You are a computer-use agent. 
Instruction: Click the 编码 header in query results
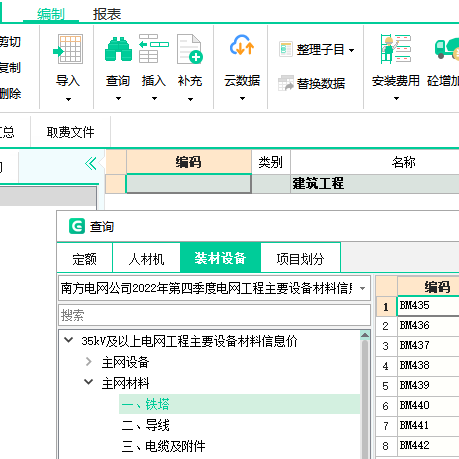[428, 286]
